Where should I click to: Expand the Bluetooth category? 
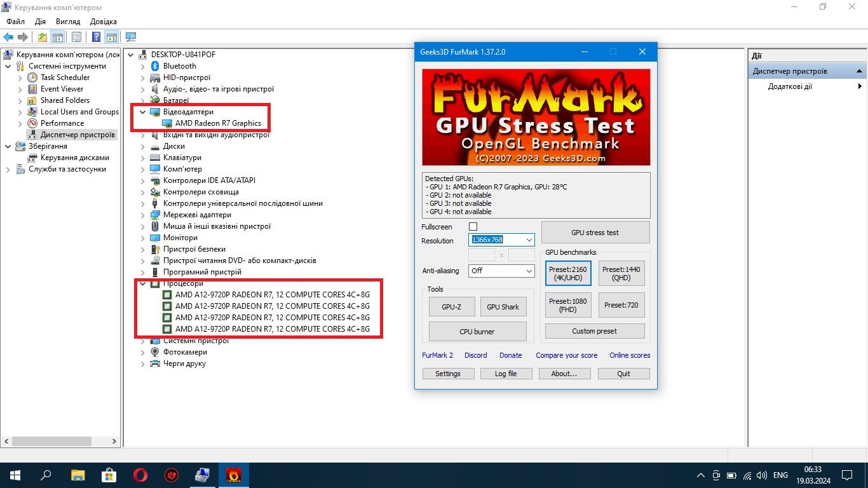click(x=142, y=66)
